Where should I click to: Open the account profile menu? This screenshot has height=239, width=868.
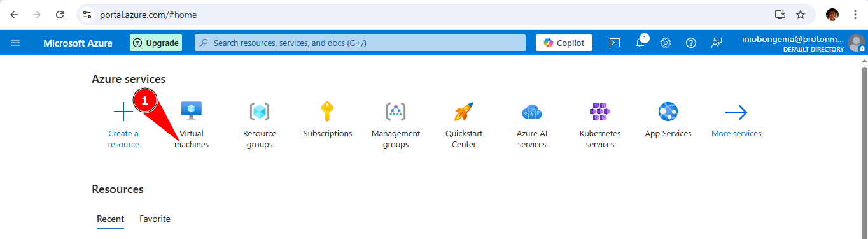(x=803, y=43)
